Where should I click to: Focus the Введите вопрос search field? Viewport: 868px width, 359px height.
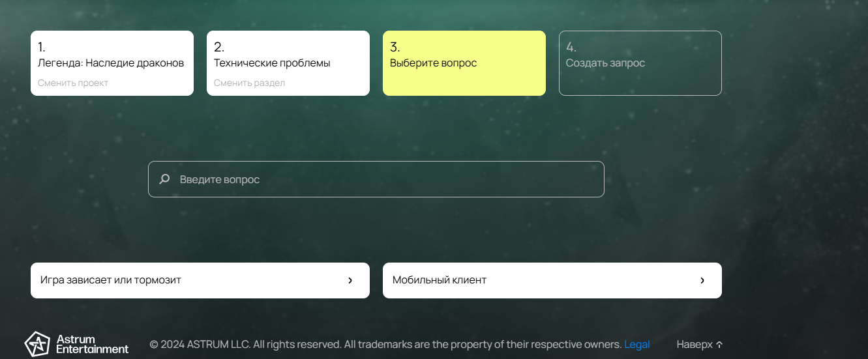pos(385,179)
